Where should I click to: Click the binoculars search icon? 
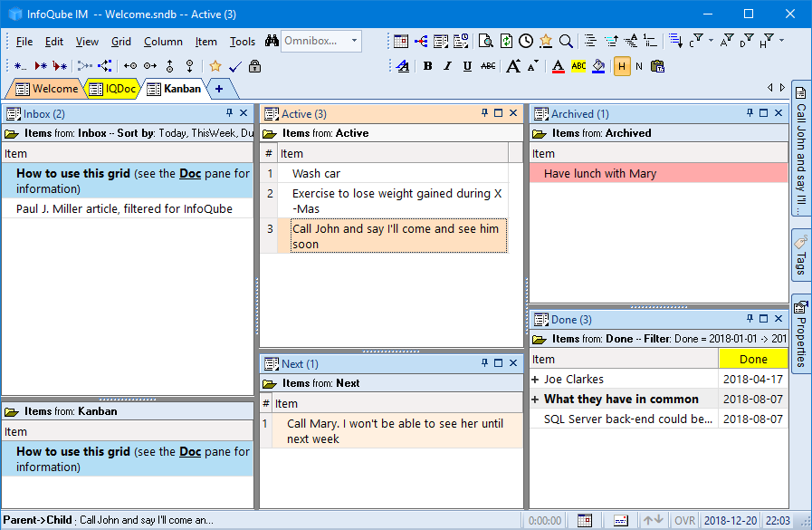point(272,42)
